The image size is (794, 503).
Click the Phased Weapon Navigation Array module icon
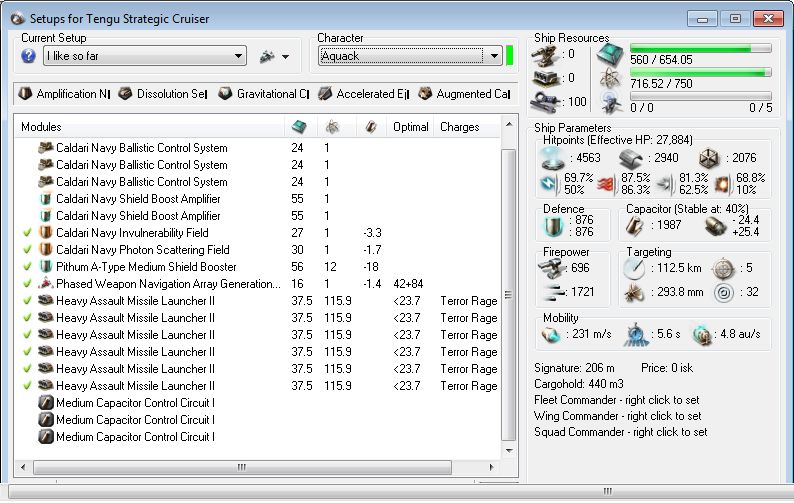pyautogui.click(x=46, y=284)
